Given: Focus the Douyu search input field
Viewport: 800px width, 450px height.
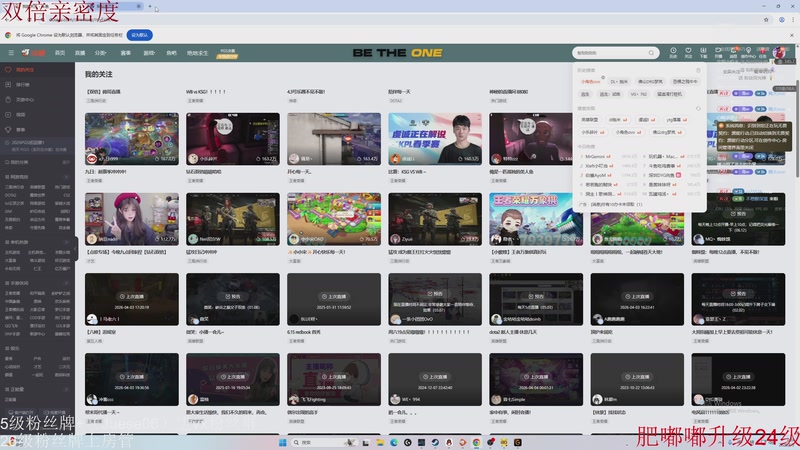Looking at the screenshot, I should [x=611, y=53].
